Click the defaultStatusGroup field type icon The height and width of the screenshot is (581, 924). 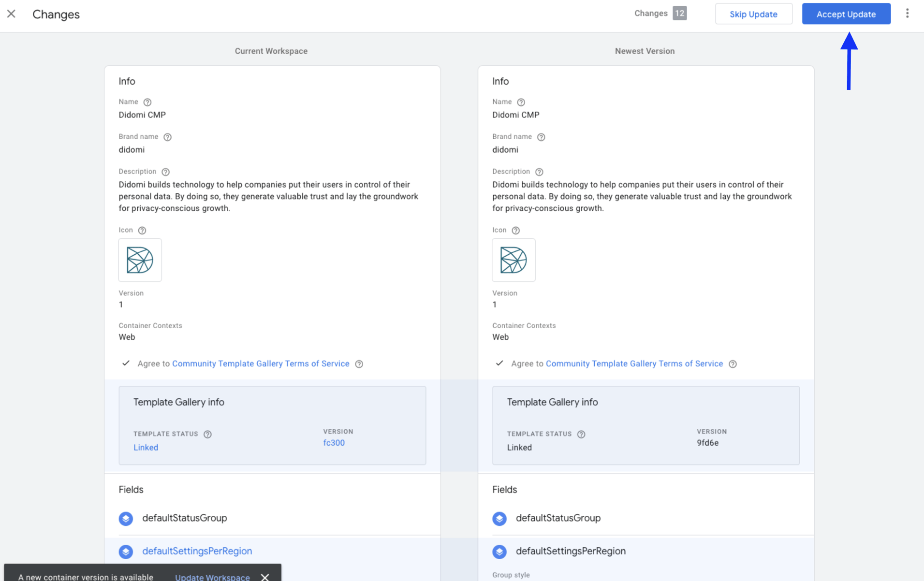tap(126, 518)
